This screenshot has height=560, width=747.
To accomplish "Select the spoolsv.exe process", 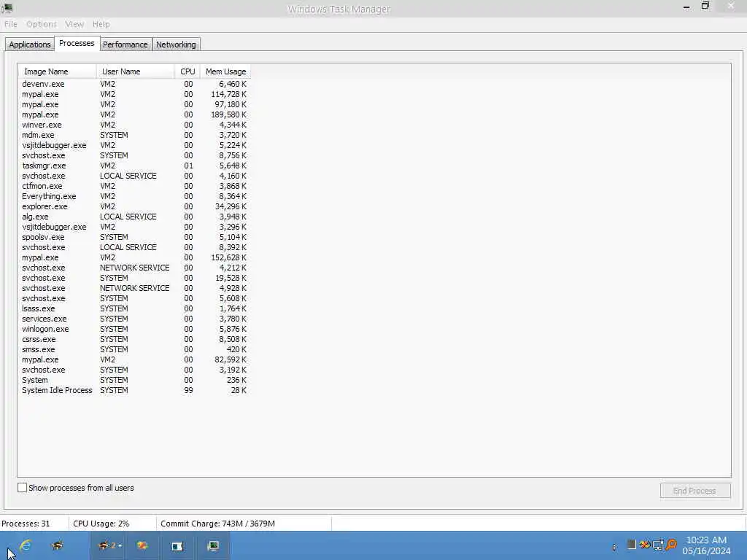I will [x=134, y=237].
